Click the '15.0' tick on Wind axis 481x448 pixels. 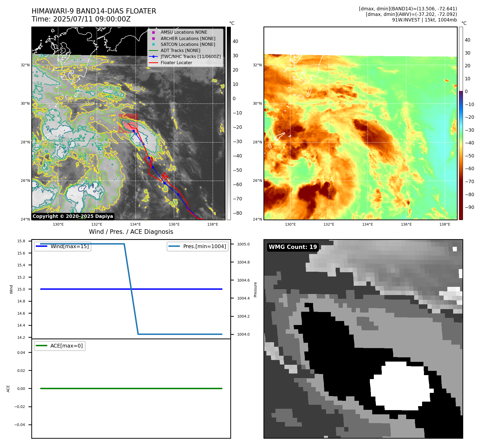(x=21, y=289)
